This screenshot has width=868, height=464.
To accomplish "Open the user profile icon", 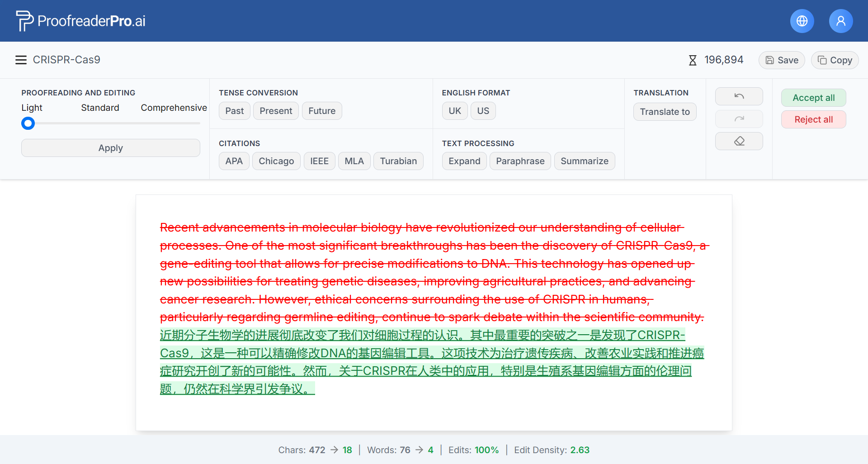I will coord(840,21).
